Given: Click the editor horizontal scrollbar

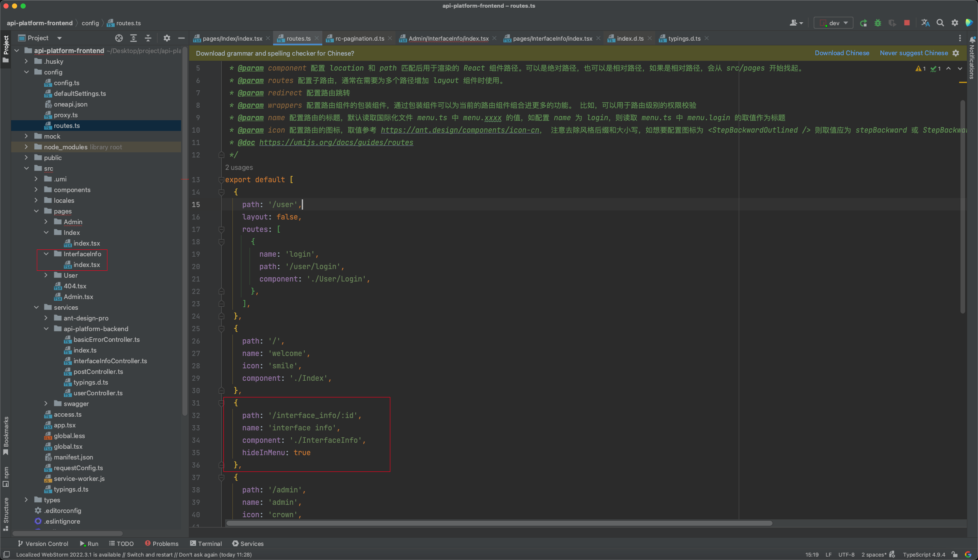Looking at the screenshot, I should [499, 523].
